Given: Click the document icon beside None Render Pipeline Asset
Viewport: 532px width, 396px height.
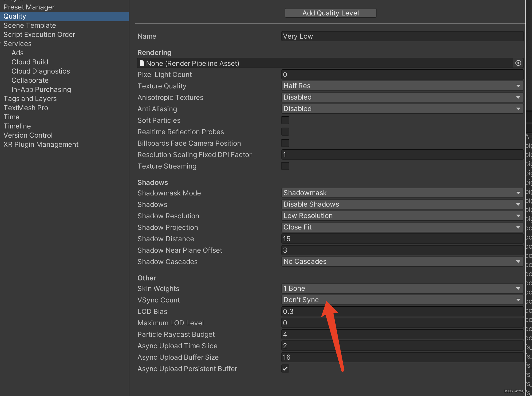Looking at the screenshot, I should tap(142, 63).
